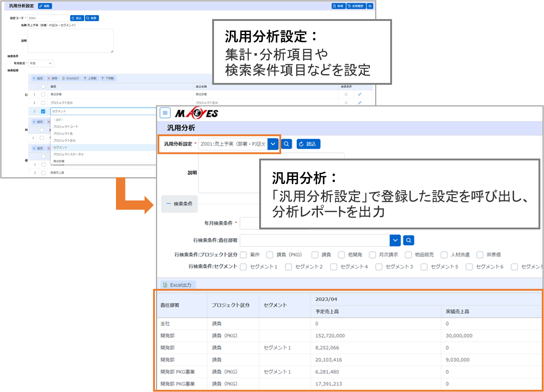Toggle 検索条件 circle for 責任部署 row
544x392 pixels.
point(346,94)
